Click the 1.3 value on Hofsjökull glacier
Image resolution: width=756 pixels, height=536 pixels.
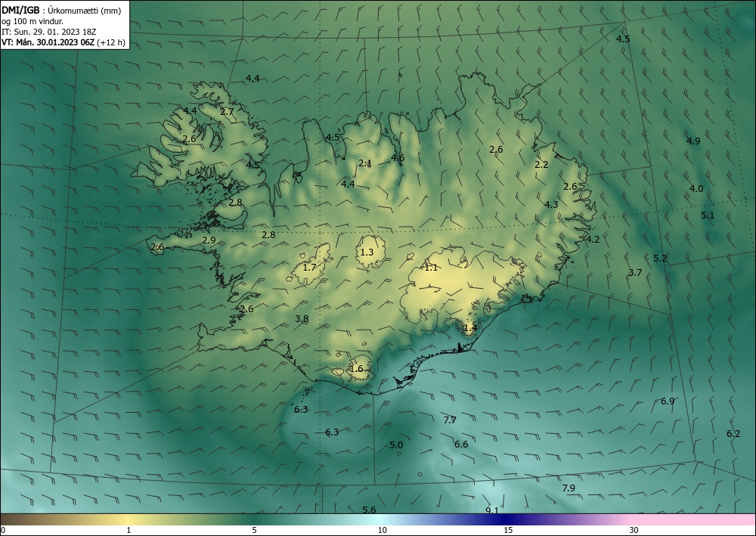[367, 252]
